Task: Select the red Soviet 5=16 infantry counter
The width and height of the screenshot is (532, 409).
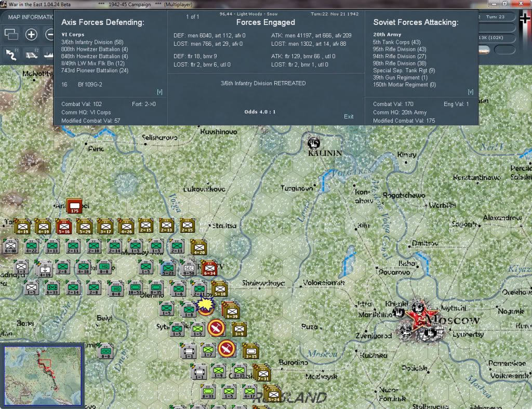Action: pyautogui.click(x=64, y=227)
